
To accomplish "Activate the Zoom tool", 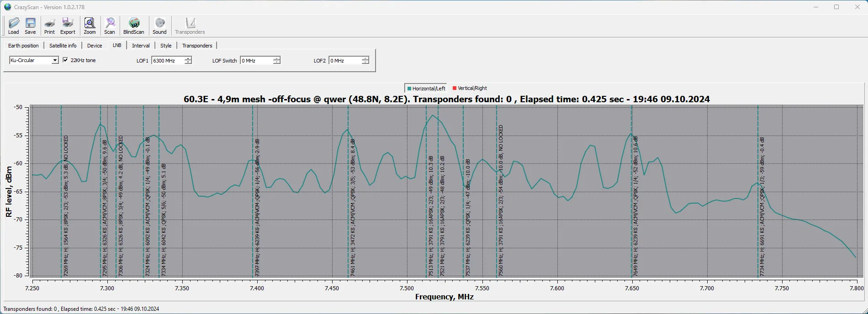I will (90, 26).
